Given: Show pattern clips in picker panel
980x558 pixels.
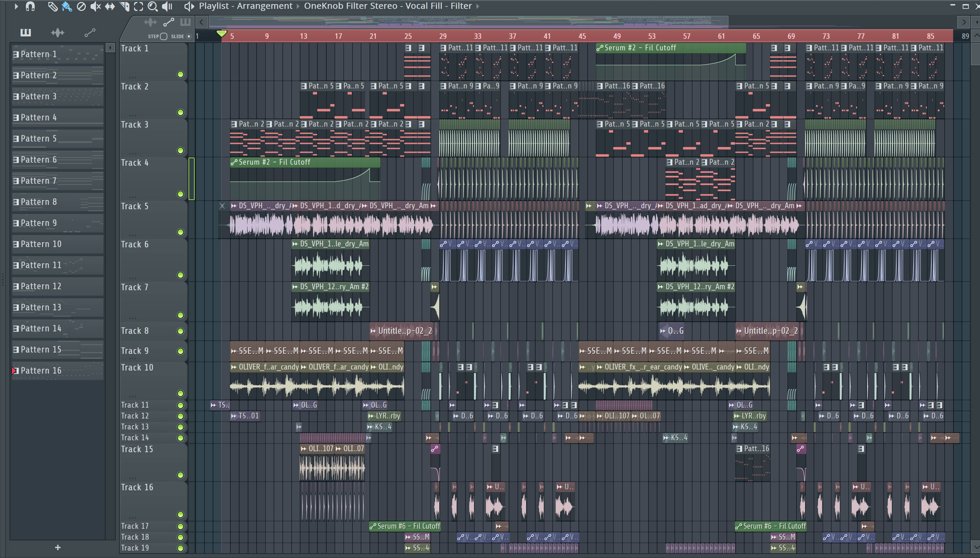Looking at the screenshot, I should [26, 33].
